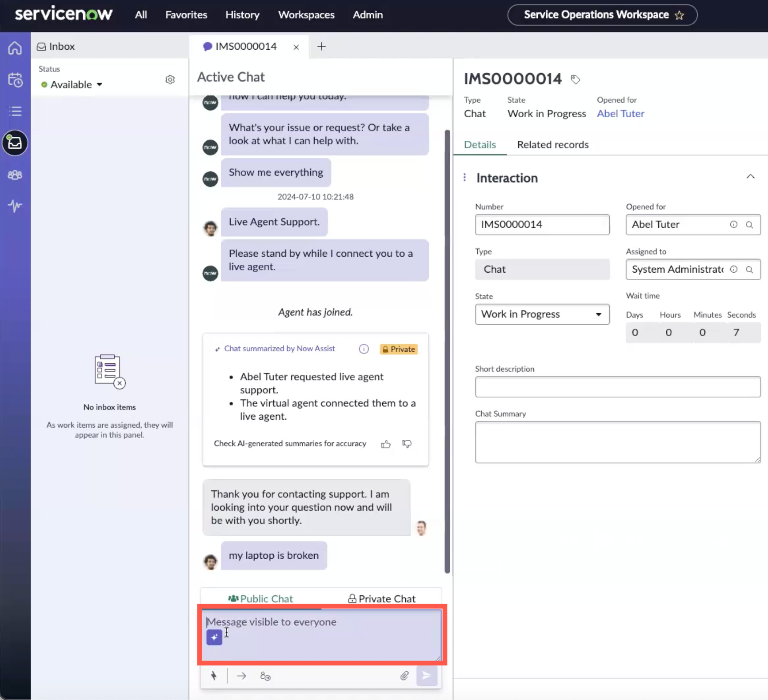Screen dimensions: 768x700
Task: Show info for Assigned to field
Action: 734,270
